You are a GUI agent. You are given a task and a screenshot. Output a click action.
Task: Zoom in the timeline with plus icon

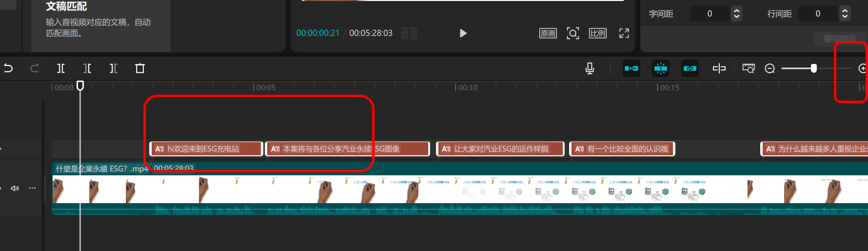(x=863, y=68)
